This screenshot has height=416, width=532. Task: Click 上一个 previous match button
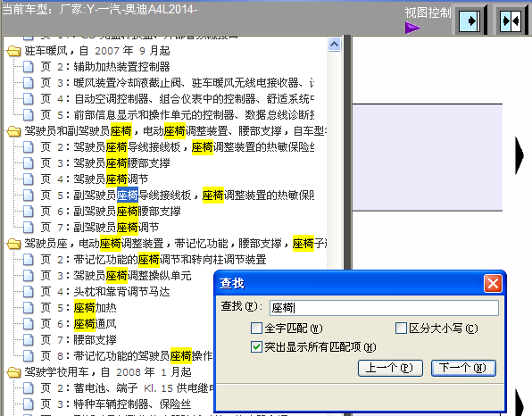pyautogui.click(x=390, y=368)
